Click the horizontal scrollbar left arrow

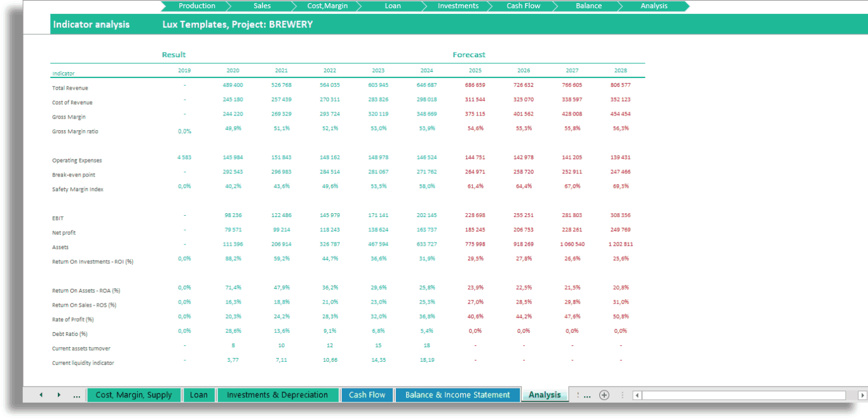pyautogui.click(x=637, y=395)
